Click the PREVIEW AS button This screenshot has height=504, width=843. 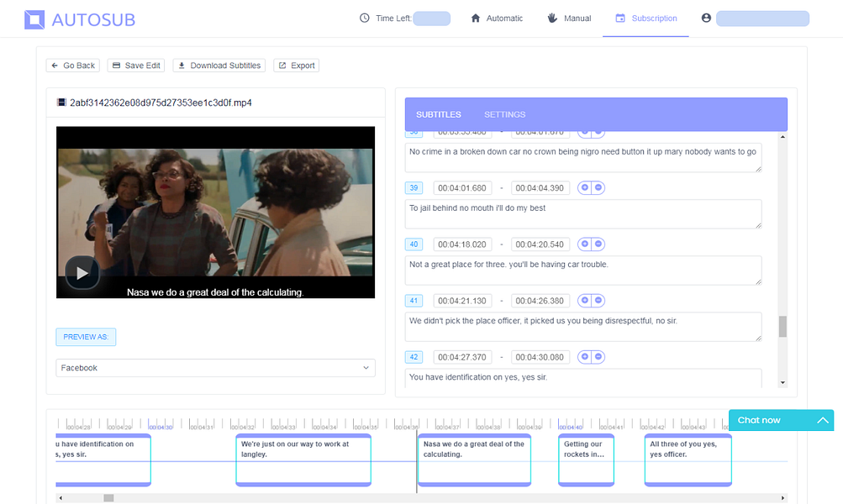[85, 336]
